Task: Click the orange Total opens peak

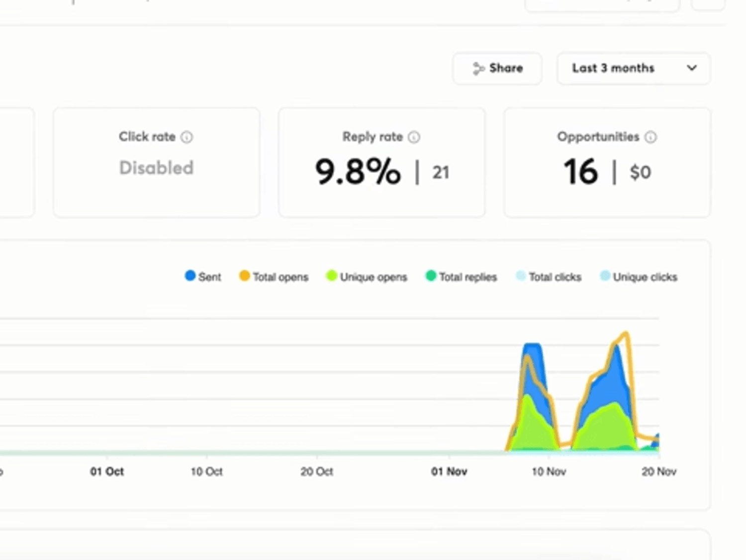Action: click(626, 334)
